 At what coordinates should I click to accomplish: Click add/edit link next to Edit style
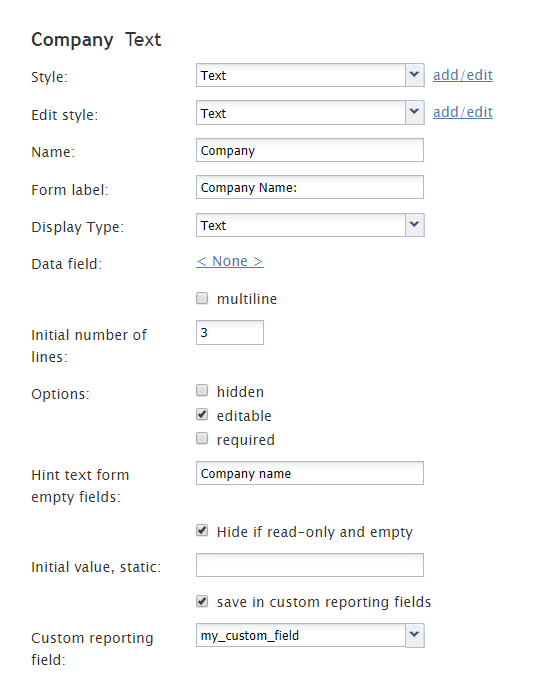coord(463,112)
